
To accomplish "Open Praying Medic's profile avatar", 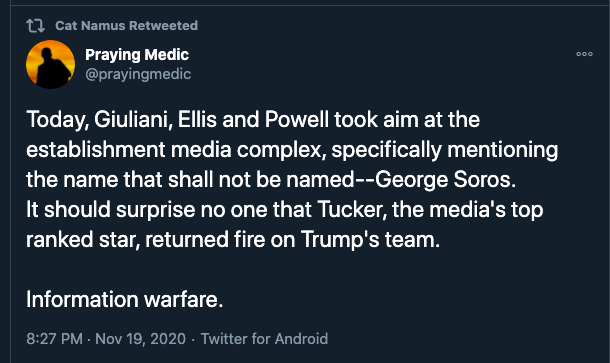I will click(50, 64).
